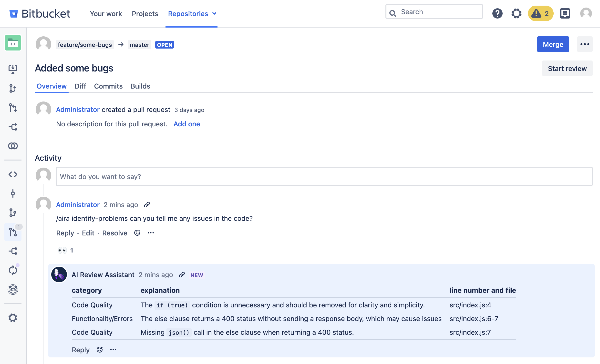Viewport: 600px width, 364px height.
Task: Add an emoji reaction to Administrator's comment
Action: pyautogui.click(x=137, y=233)
